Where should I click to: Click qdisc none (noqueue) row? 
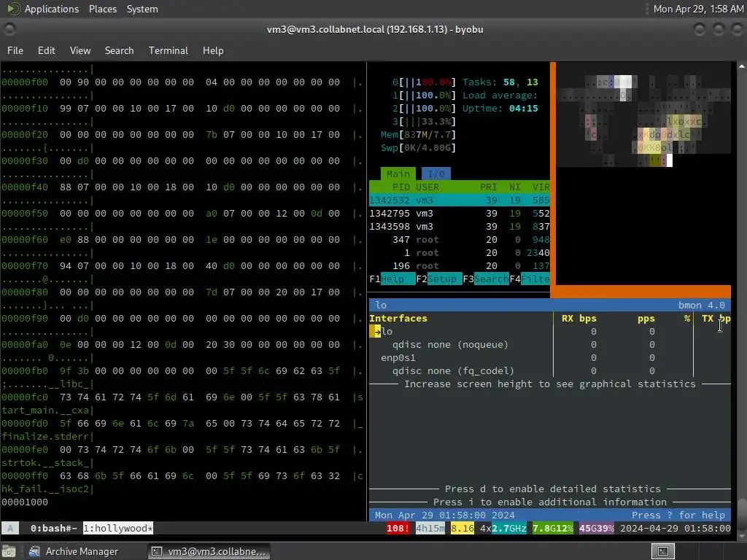point(450,344)
